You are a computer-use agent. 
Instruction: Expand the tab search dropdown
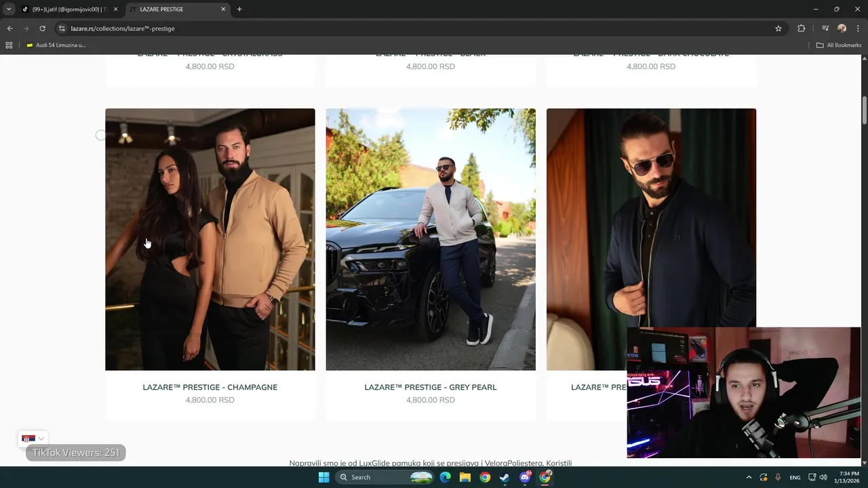coord(9,9)
